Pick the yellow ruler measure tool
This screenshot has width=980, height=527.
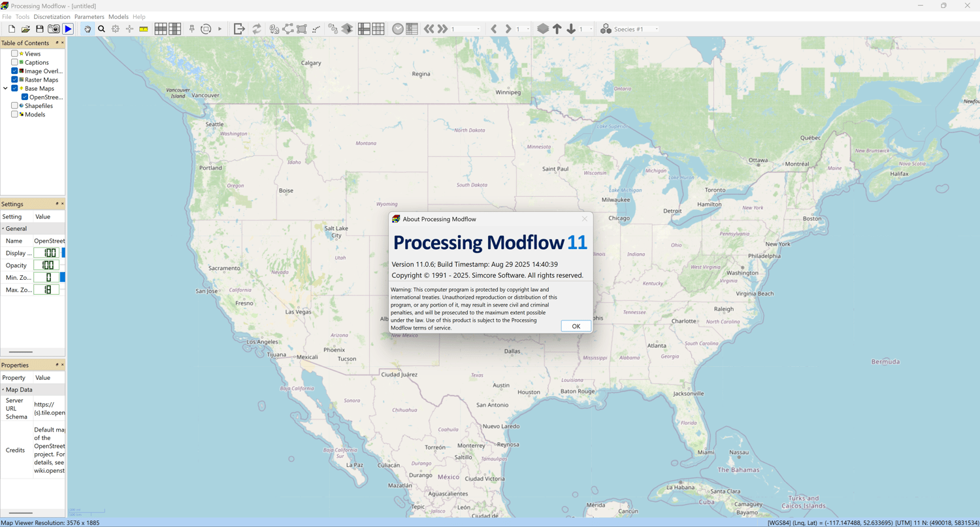pos(144,29)
